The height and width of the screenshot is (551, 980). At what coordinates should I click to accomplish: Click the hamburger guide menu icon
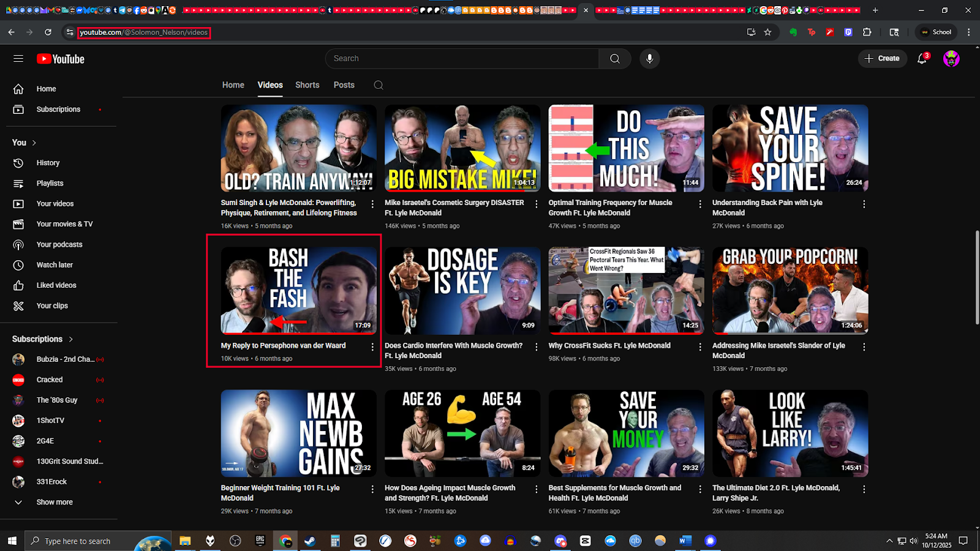[18, 59]
